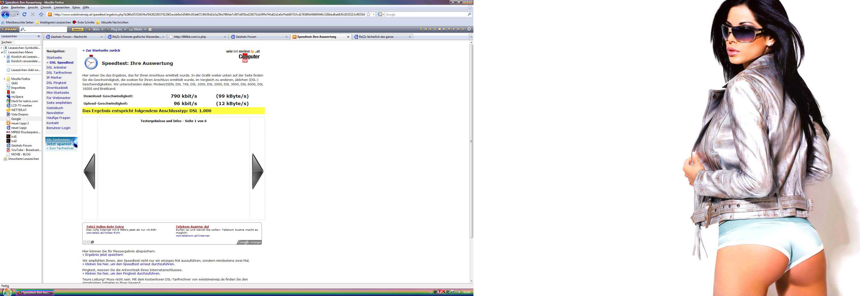Click Winamp toolbar stop button
Image resolution: width=868 pixels, height=296 pixels.
coord(440,29)
